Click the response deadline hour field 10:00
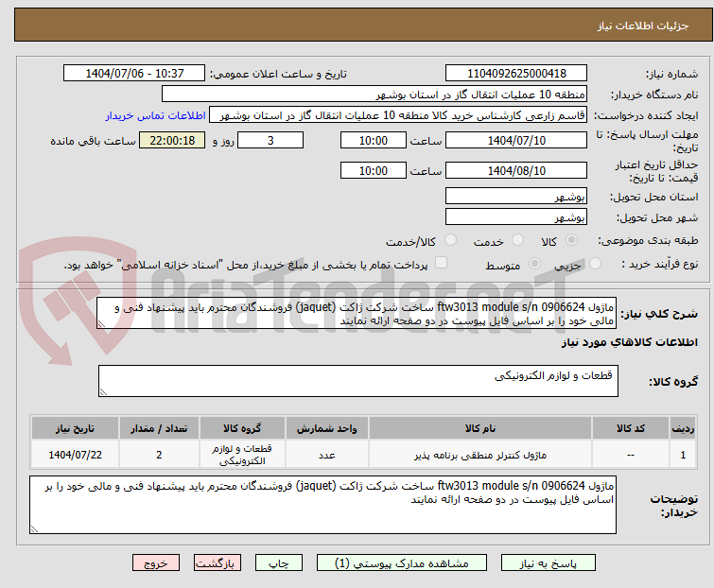 click(374, 140)
